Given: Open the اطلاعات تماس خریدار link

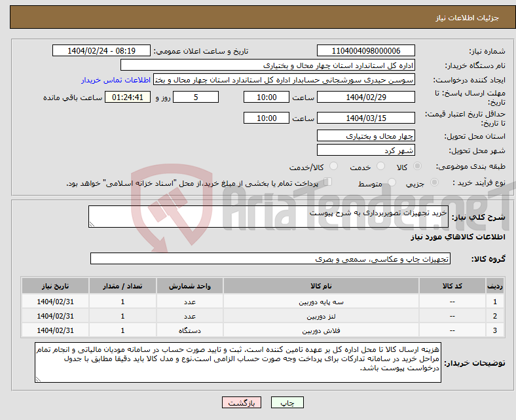Looking at the screenshot, I should tap(116, 80).
